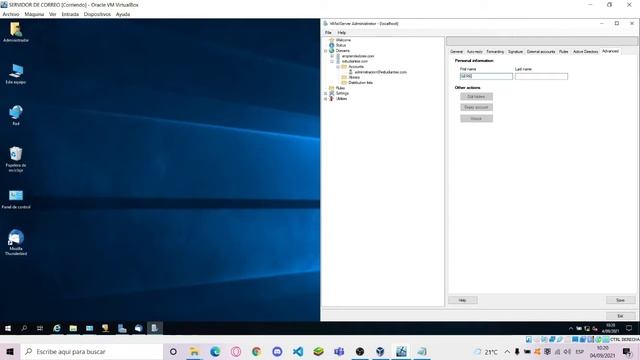The height and width of the screenshot is (360, 640).
Task: Click the Help button below account form
Action: [x=462, y=300]
